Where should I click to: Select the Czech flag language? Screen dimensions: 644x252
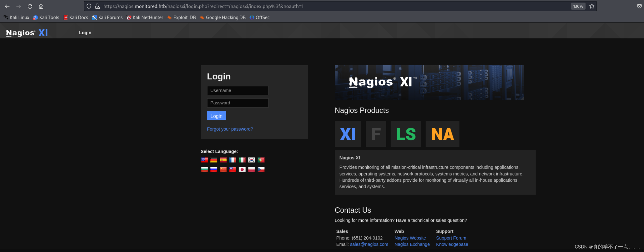click(x=261, y=169)
